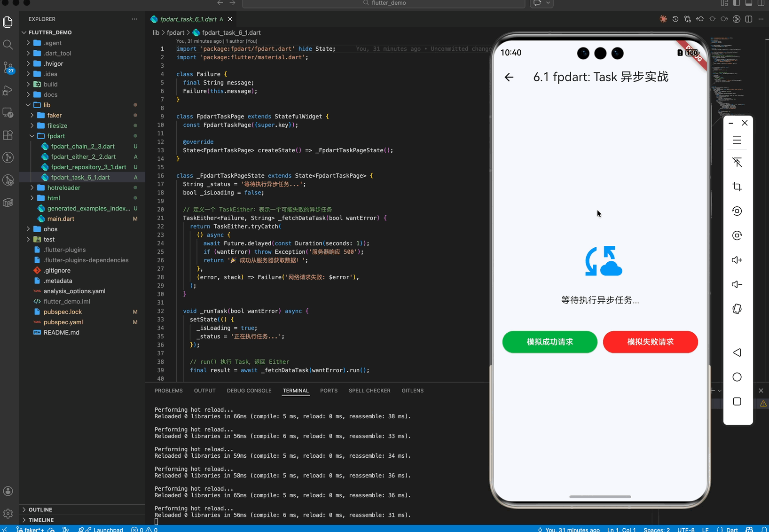Click the errors and warnings count in status bar

(x=144, y=529)
